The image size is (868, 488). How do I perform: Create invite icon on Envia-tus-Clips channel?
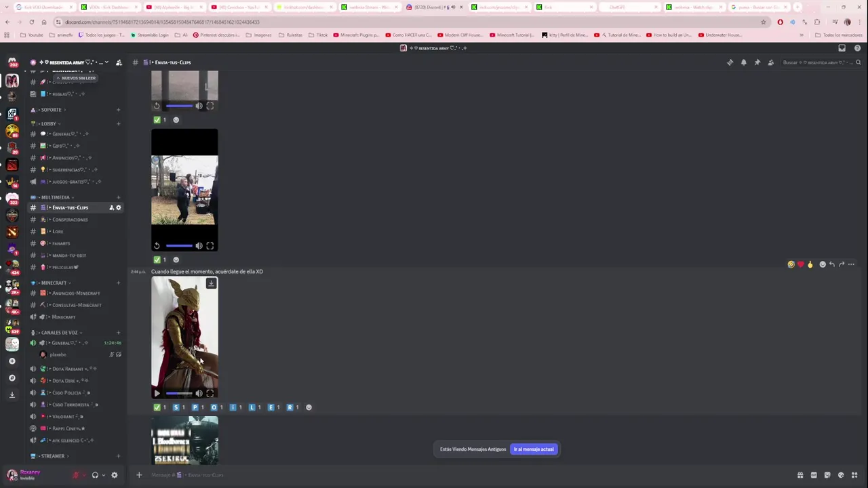pyautogui.click(x=111, y=207)
